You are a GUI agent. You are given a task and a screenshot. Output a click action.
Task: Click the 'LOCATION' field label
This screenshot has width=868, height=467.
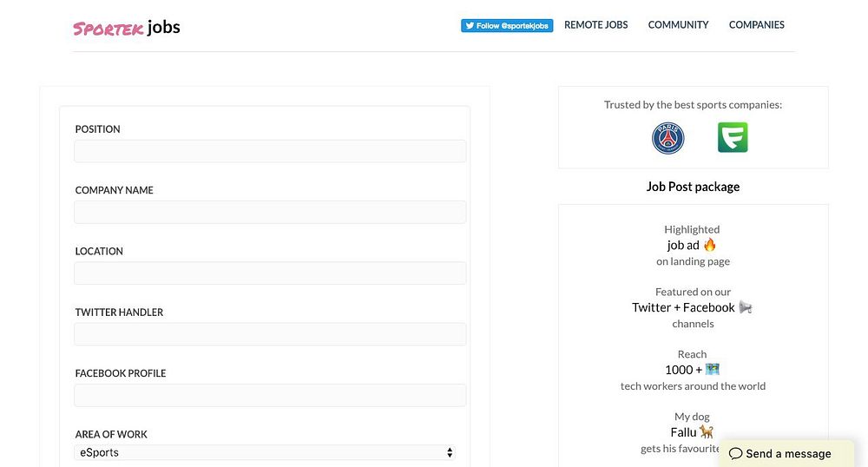point(99,251)
